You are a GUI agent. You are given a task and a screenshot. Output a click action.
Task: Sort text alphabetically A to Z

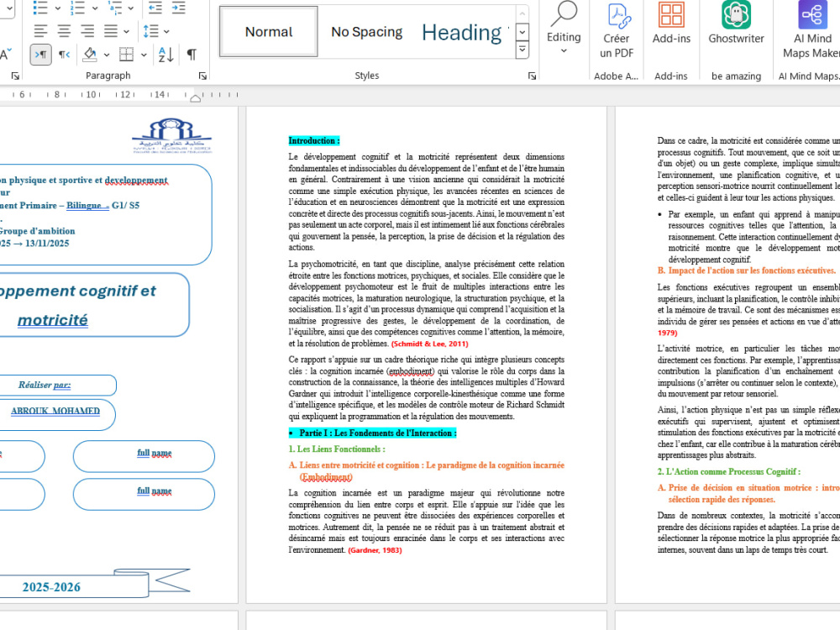click(x=166, y=55)
